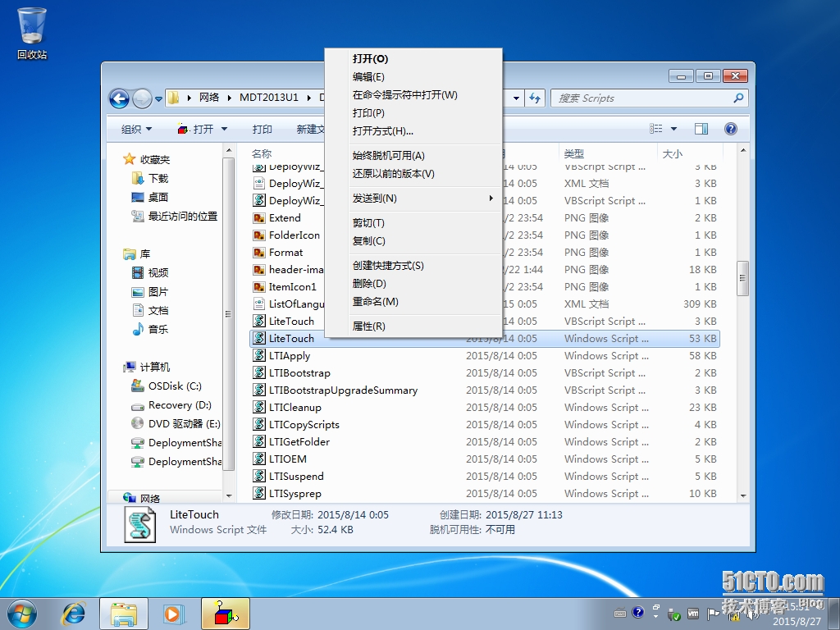Click the Forward navigation arrow

pyautogui.click(x=142, y=98)
